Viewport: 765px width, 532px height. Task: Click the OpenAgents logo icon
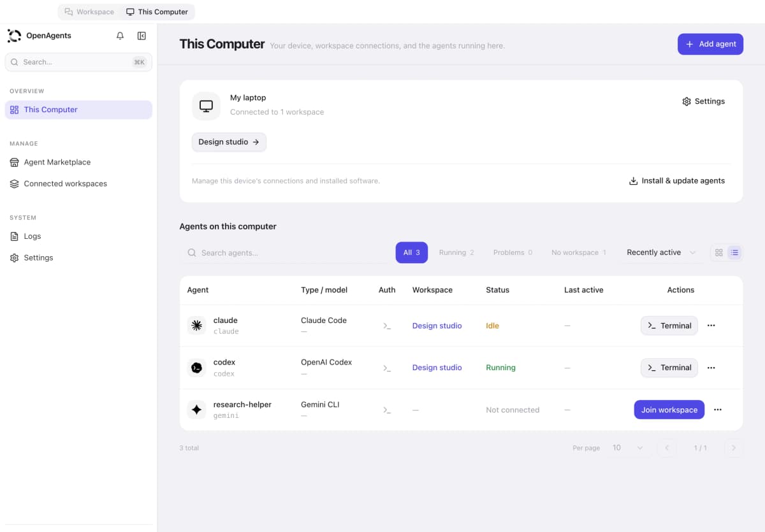[14, 36]
